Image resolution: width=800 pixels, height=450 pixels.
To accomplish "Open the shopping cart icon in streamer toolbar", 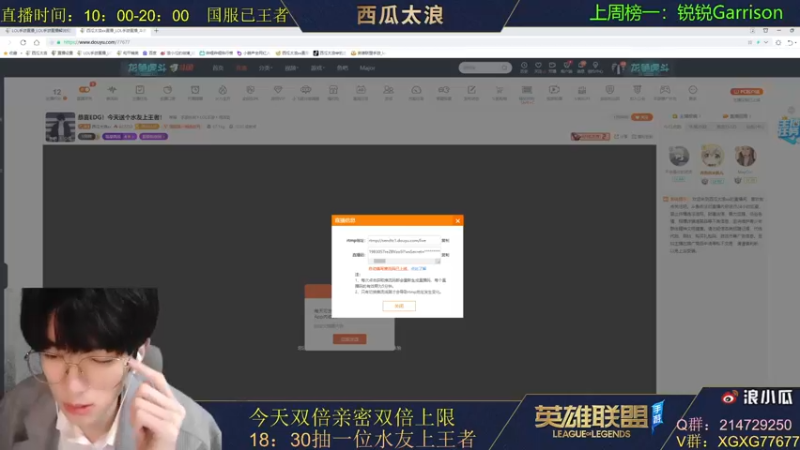I will (x=499, y=92).
